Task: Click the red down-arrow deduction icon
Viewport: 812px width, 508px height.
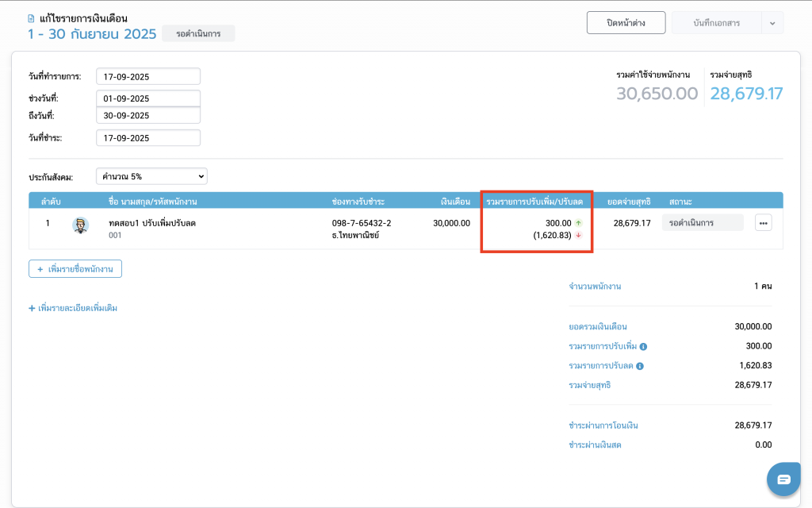Action: [x=579, y=235]
